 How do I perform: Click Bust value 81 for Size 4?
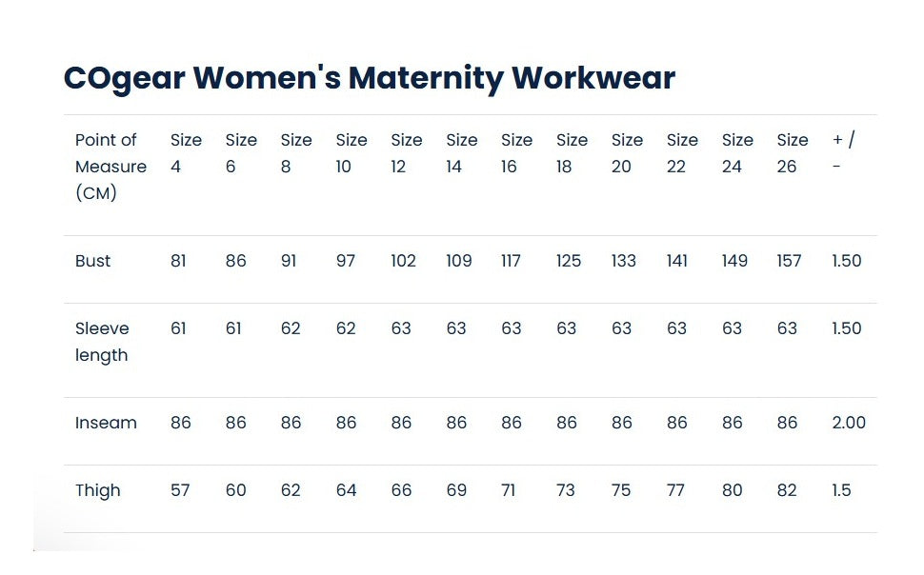tap(178, 261)
